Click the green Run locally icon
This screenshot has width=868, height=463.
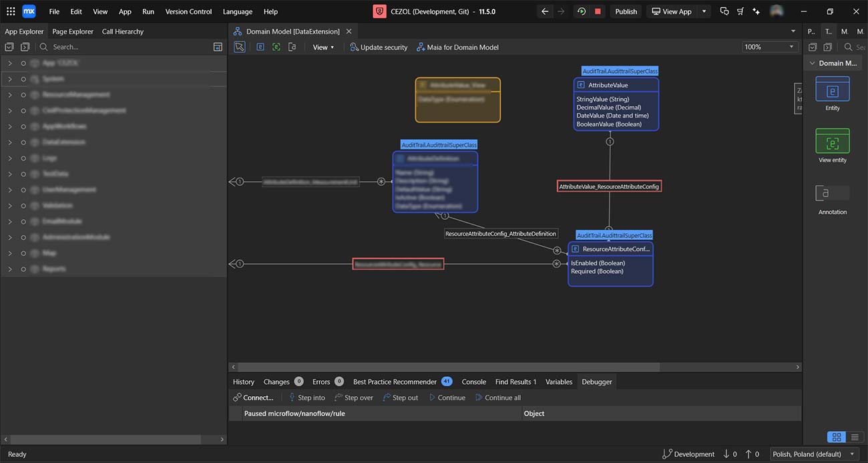(582, 11)
